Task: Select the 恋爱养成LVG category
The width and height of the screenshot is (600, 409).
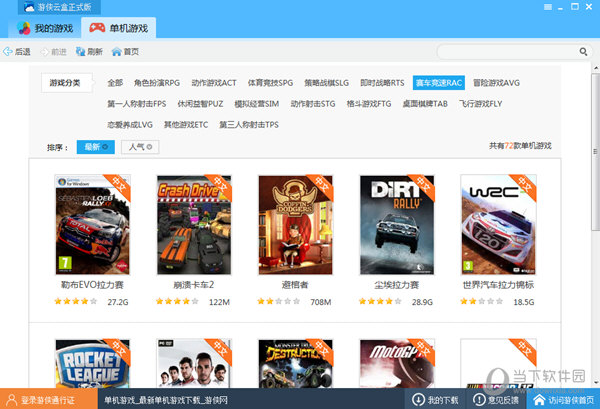Action: (x=130, y=125)
